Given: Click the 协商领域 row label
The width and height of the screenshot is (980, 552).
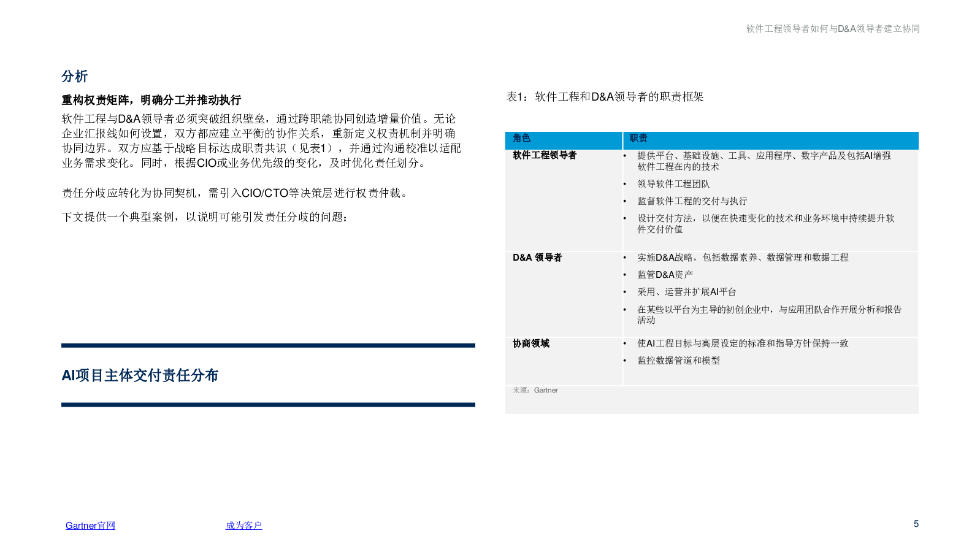Looking at the screenshot, I should [x=531, y=343].
